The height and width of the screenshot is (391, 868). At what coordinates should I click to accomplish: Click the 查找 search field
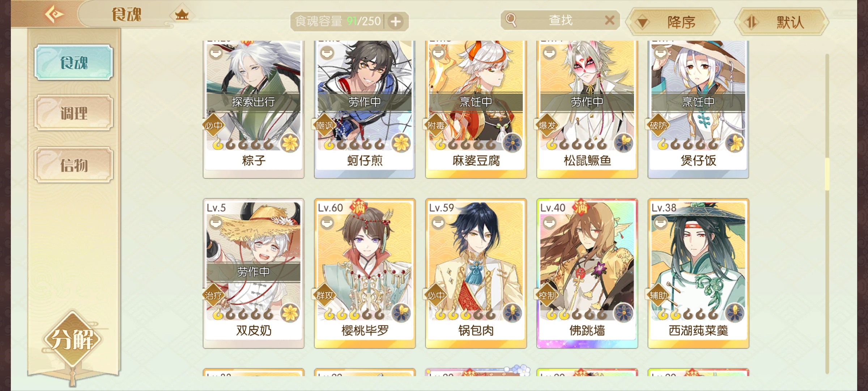point(560,20)
